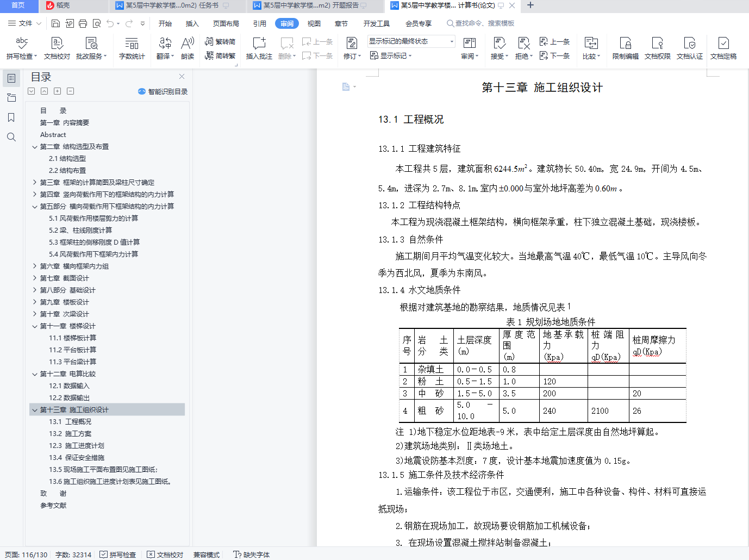Switch to the 页面布局 ribbon tab

(226, 23)
